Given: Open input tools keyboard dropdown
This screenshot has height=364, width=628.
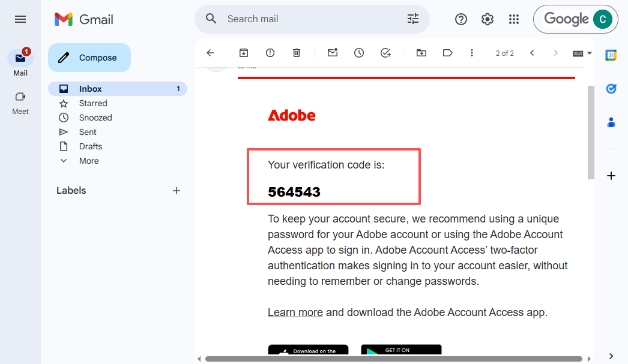Looking at the screenshot, I should pyautogui.click(x=582, y=53).
